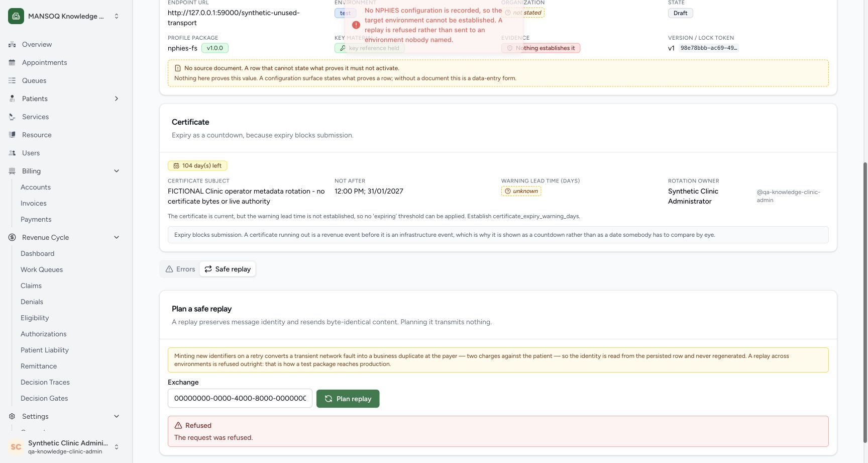Click the Patients person icon

coord(12,99)
